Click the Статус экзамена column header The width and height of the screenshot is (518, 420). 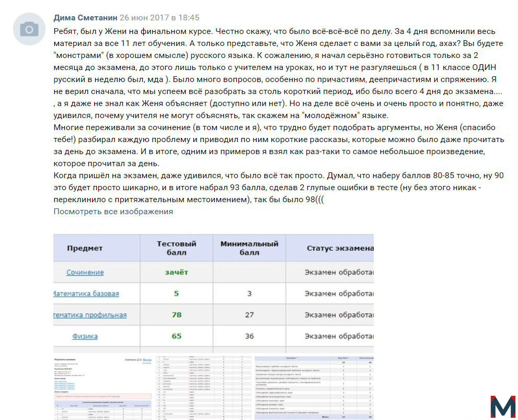pos(340,248)
